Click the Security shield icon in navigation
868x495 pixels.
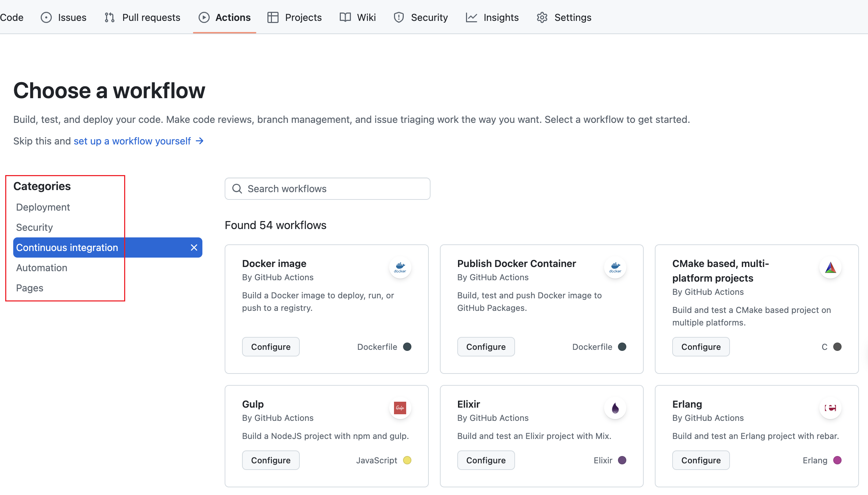[398, 17]
